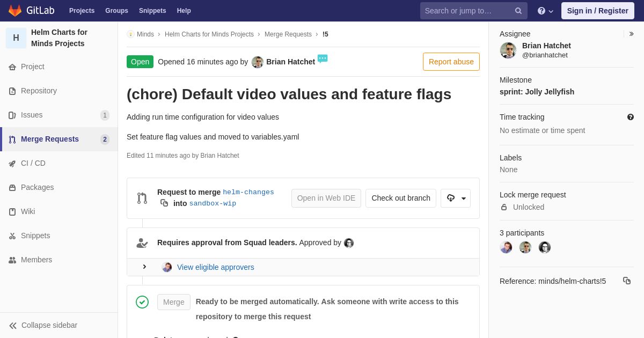Click the search magnifier icon
644x338 pixels.
[x=518, y=11]
